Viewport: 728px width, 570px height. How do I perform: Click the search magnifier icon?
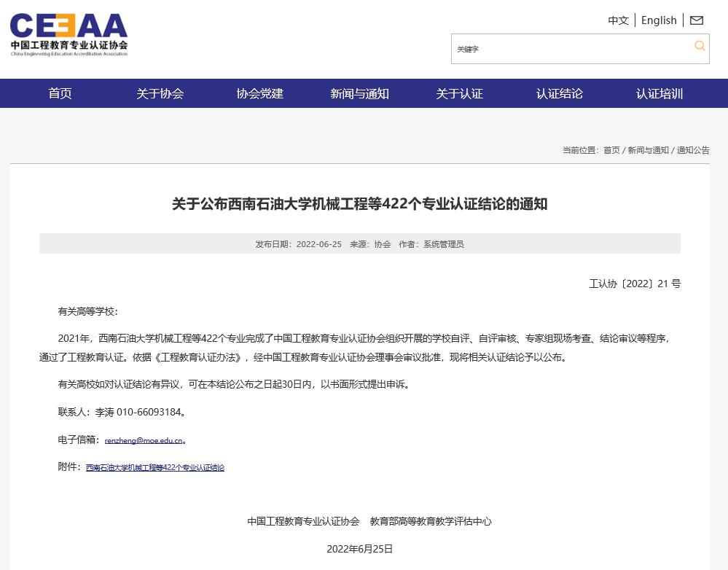[x=700, y=46]
